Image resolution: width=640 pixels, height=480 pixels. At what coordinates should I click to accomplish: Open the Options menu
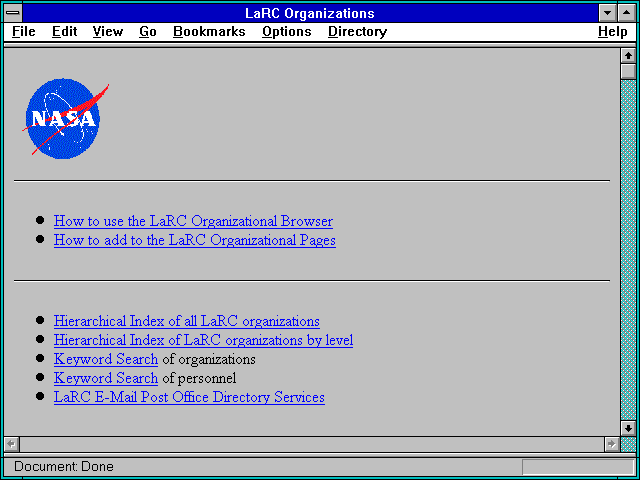point(287,32)
